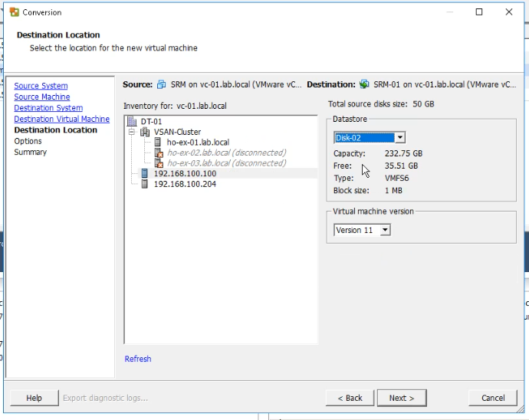
Task: Click the 232.75 GB capacity value
Action: tap(403, 153)
